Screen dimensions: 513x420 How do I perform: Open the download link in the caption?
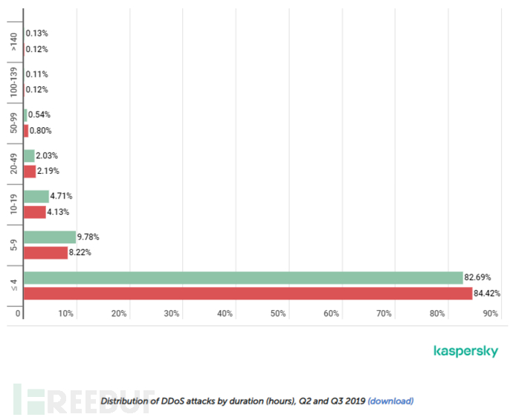[390, 401]
